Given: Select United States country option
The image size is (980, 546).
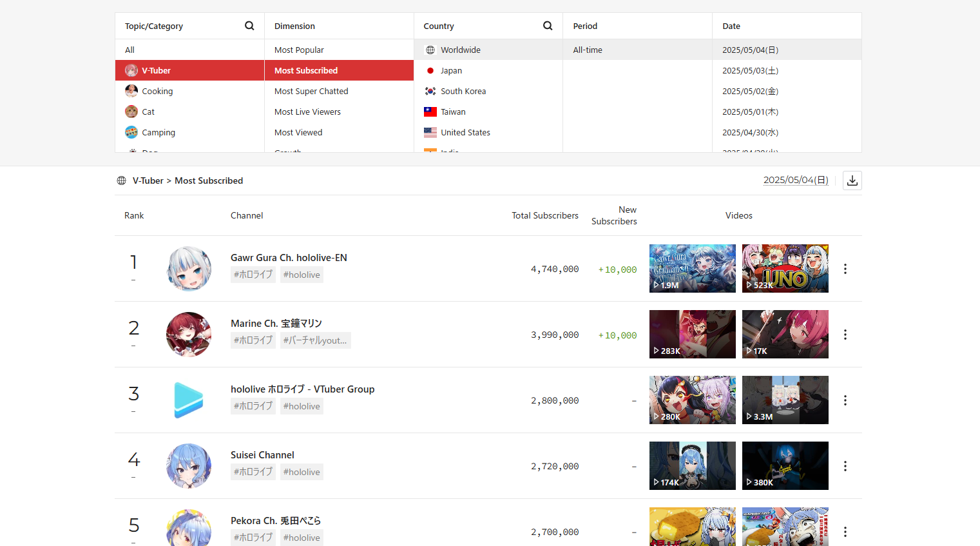Looking at the screenshot, I should click(488, 132).
